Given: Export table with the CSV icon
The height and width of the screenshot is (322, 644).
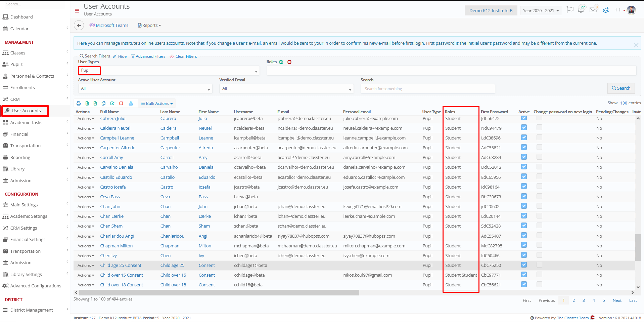Looking at the screenshot, I should click(x=95, y=104).
